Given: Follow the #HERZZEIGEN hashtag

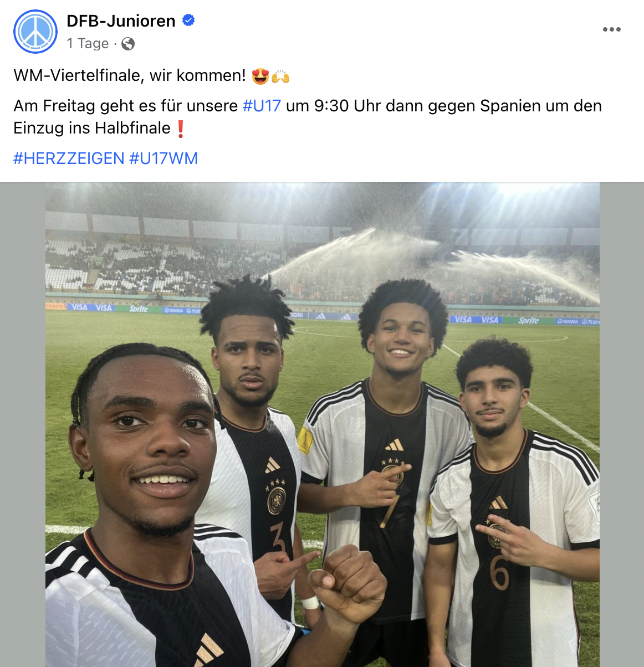Looking at the screenshot, I should (x=69, y=158).
